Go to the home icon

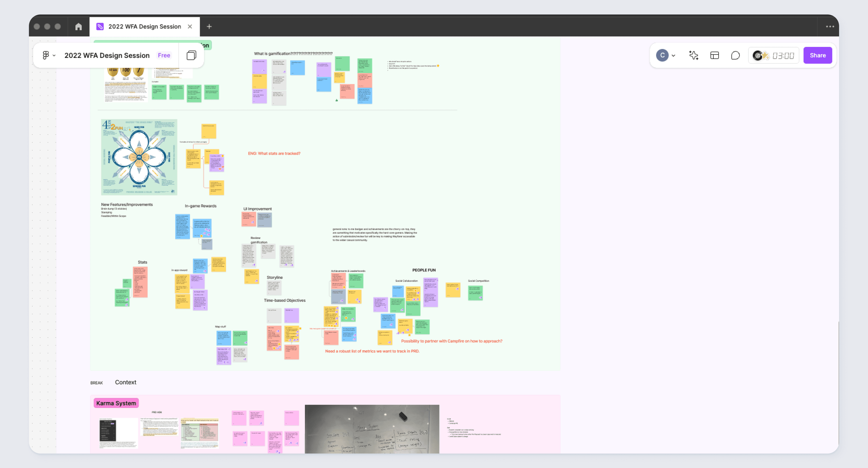(x=78, y=27)
